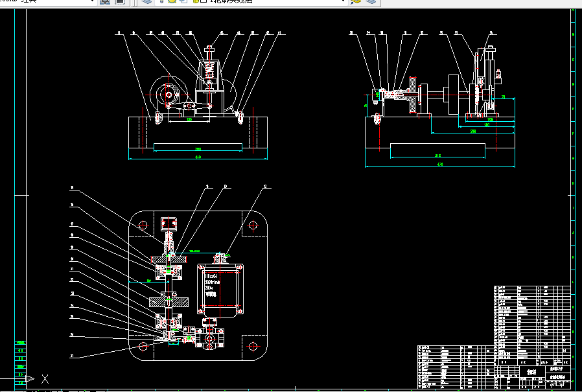The image size is (582, 392).
Task: Select the parts list table top row
Action: pos(532,287)
